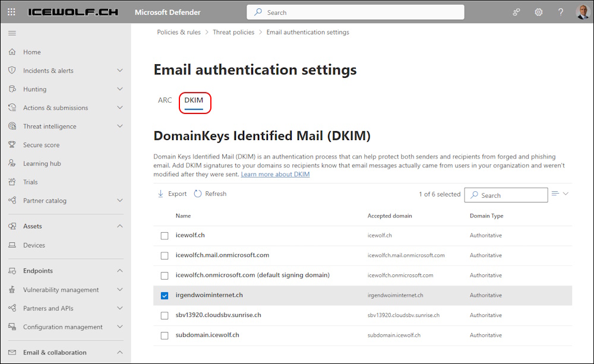Open Learn more about DKIM link
Image resolution: width=594 pixels, height=364 pixels.
coord(276,174)
